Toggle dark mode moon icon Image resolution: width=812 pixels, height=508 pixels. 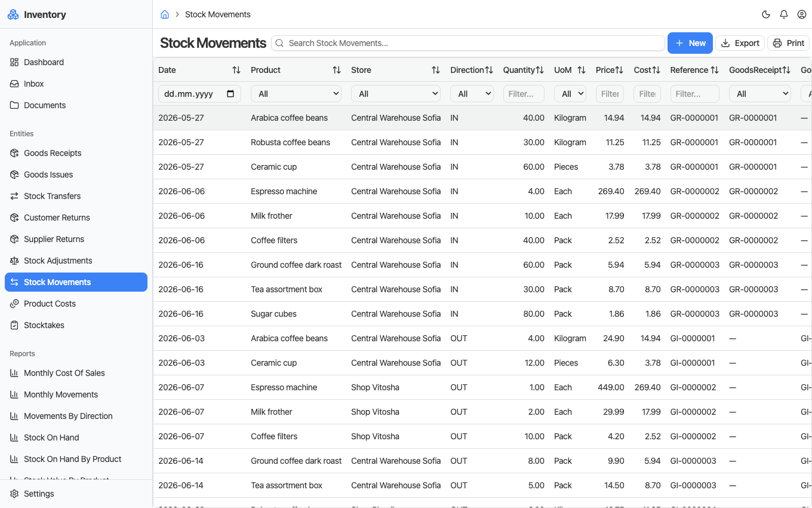766,14
